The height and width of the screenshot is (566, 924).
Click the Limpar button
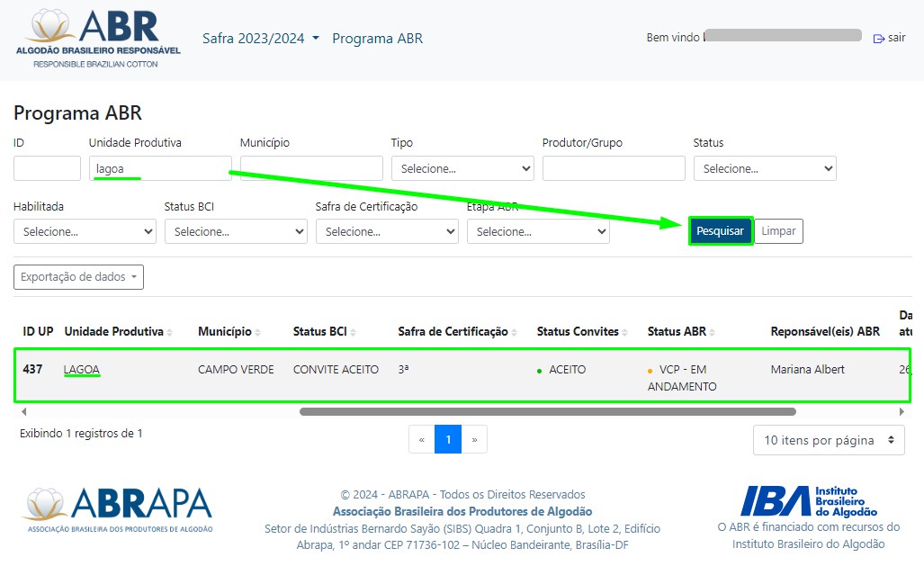778,231
